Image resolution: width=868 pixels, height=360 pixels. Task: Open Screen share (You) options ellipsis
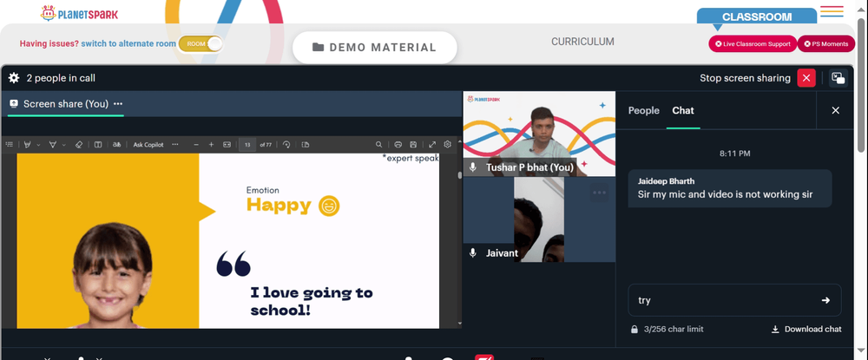118,104
